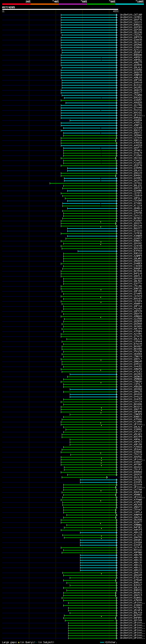Select the UniRef100_Q9LWR2 label

point(131,258)
